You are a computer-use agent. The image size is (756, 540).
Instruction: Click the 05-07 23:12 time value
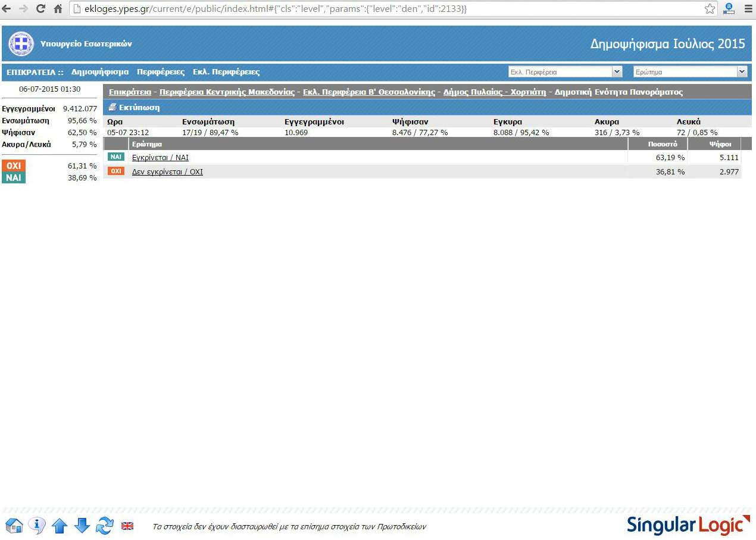(x=128, y=132)
